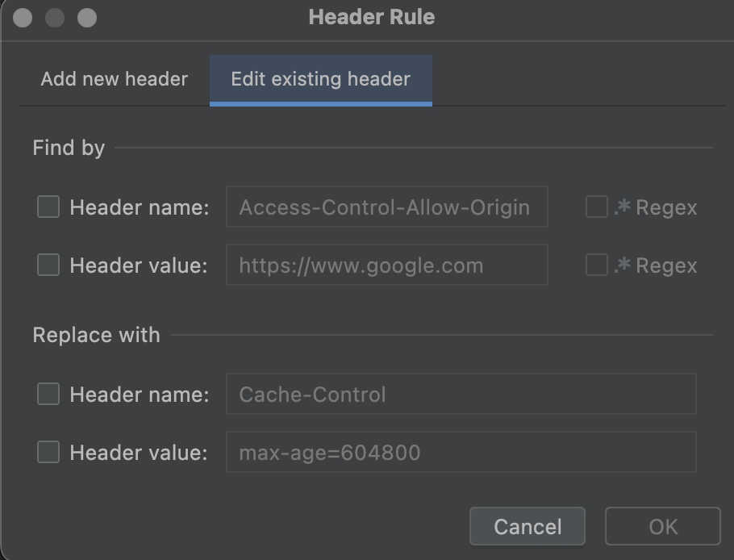Click the Find by section label
The height and width of the screenshot is (560, 734).
click(x=68, y=147)
